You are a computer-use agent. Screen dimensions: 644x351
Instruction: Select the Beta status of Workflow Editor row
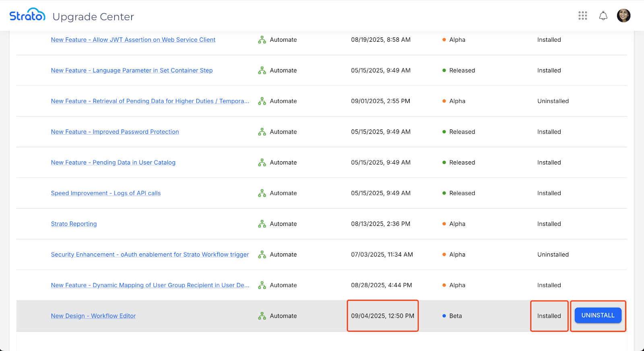(x=455, y=316)
